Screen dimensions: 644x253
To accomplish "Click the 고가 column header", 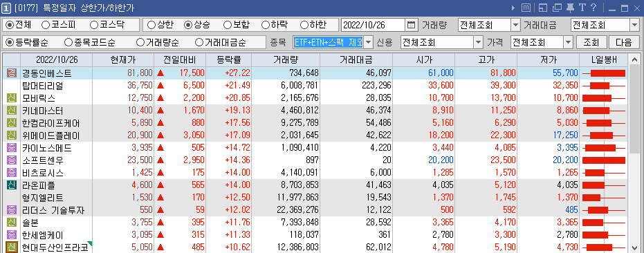I will pyautogui.click(x=486, y=59).
